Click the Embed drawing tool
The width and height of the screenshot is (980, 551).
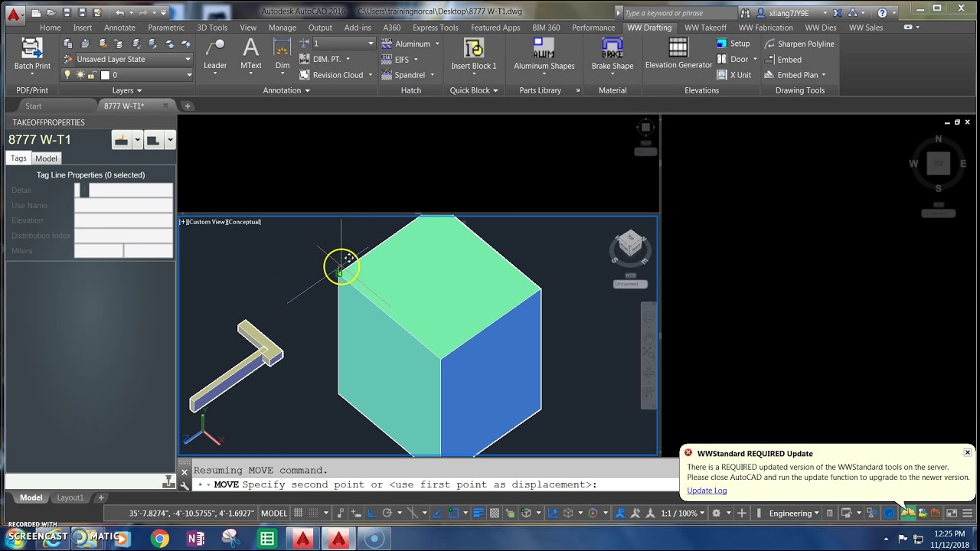[x=783, y=60]
